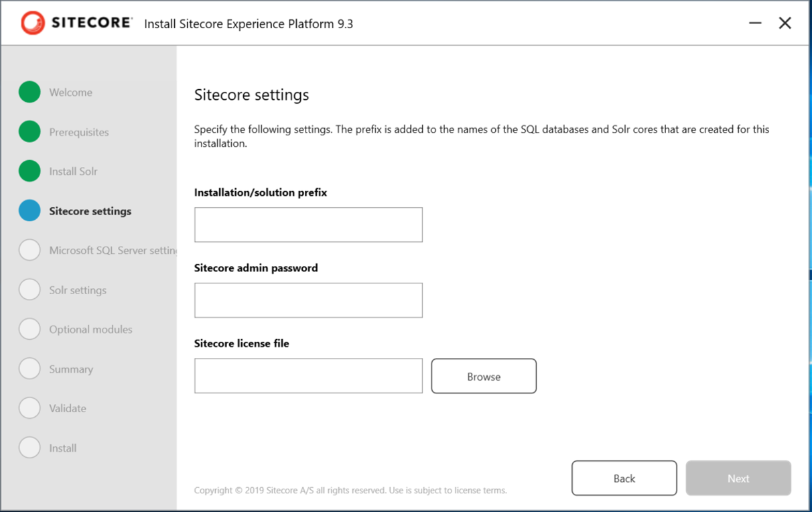Viewport: 812px width, 512px height.
Task: Select the Microsoft SQL Server step circle
Action: pyautogui.click(x=29, y=251)
